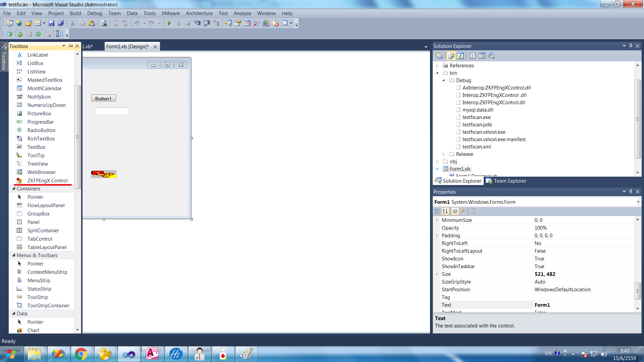Auto-hide the Solution Explorer panel
This screenshot has height=362, width=644.
pos(631,46)
